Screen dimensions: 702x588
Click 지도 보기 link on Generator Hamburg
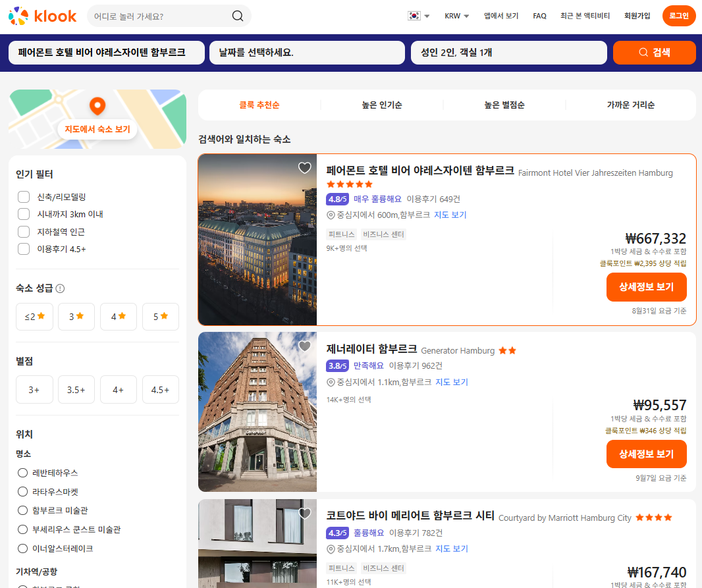click(451, 382)
